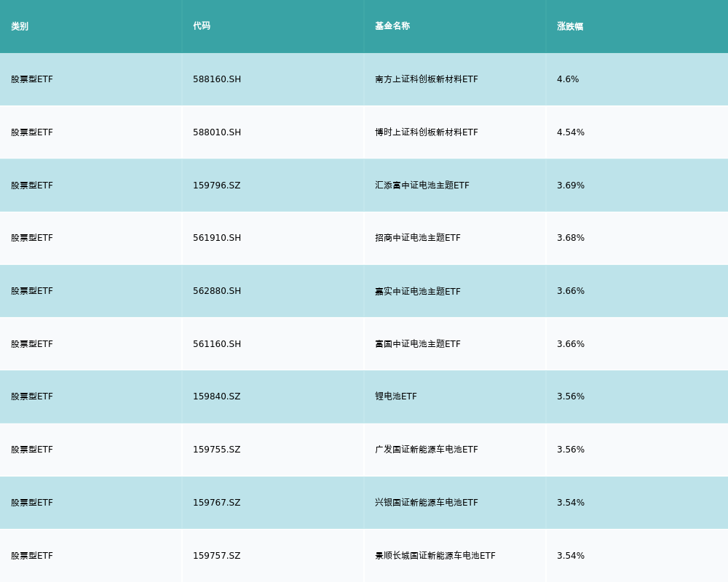The width and height of the screenshot is (728, 582).
Task: Click the 4.54% change value
Action: coord(571,132)
